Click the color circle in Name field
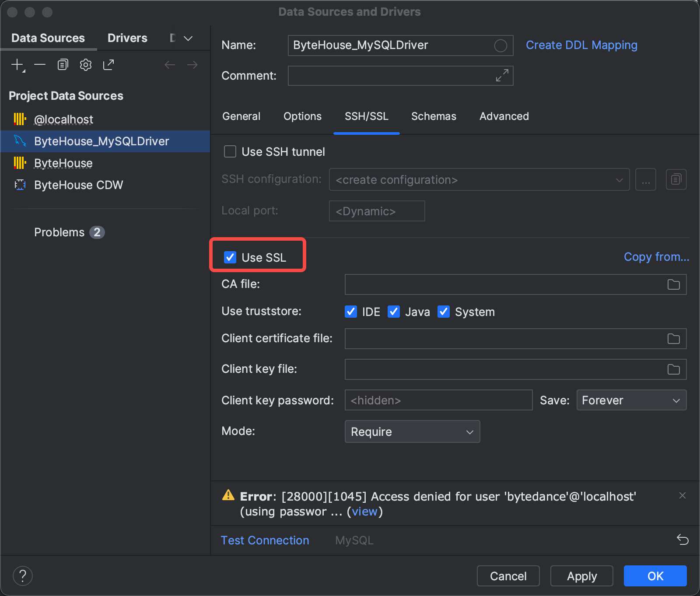Screen dimensions: 700x596 [500, 46]
